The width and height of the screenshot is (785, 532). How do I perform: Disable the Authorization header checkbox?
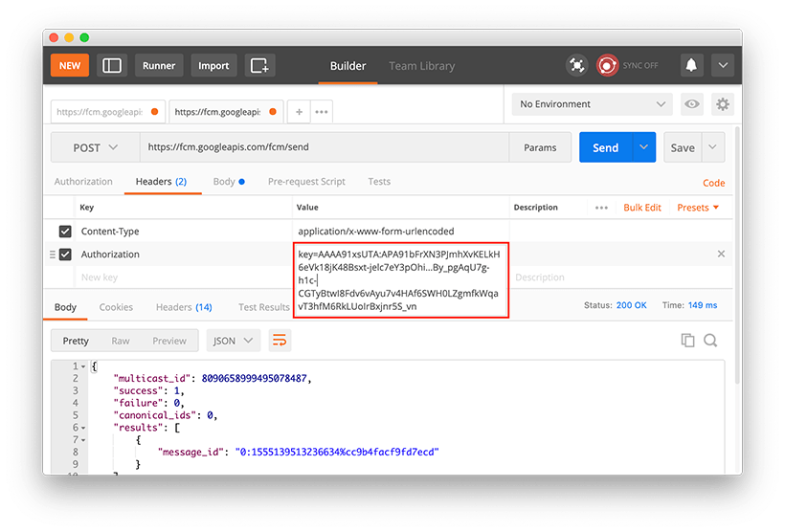65,255
